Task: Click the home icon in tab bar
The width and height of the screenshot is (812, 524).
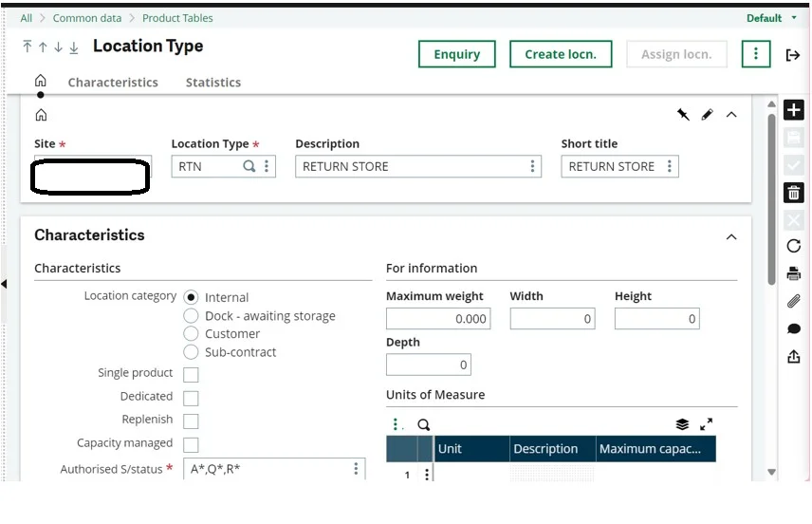Action: click(41, 81)
